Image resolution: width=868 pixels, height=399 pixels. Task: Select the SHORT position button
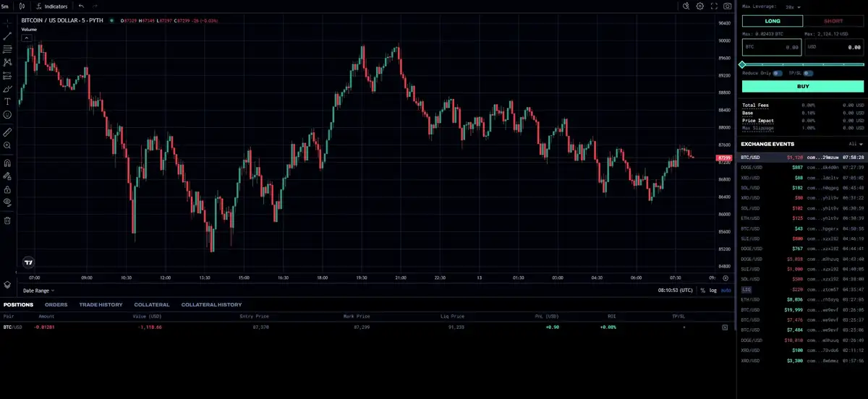click(x=833, y=21)
